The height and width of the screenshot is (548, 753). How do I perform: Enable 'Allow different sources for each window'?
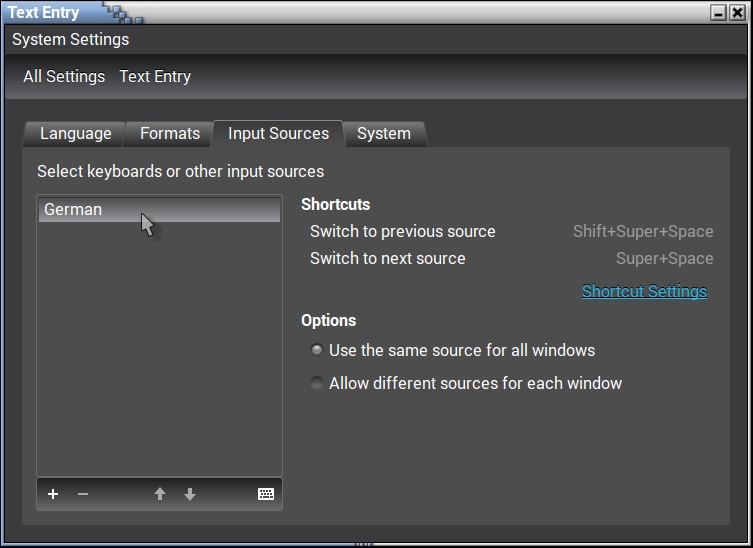[317, 383]
